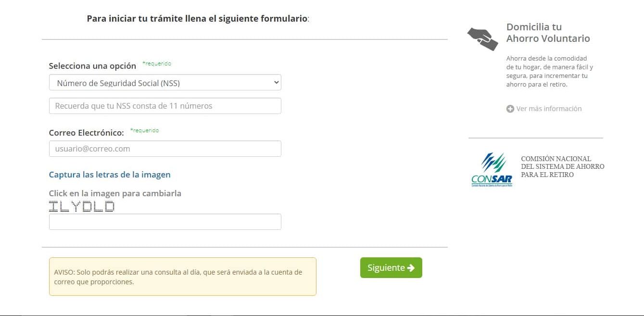Image resolution: width=644 pixels, height=316 pixels.
Task: Click Click en la imagen para cambiarla text
Action: point(115,193)
